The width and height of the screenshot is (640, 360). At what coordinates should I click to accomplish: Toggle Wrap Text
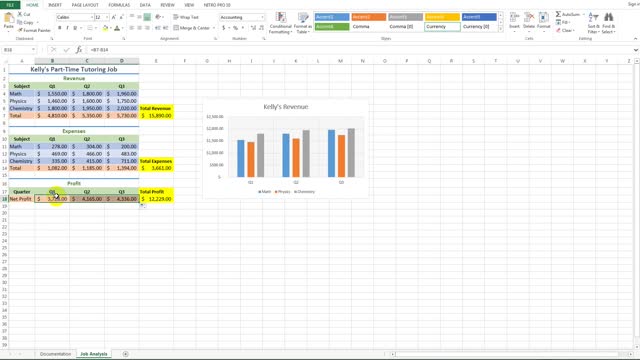(186, 17)
